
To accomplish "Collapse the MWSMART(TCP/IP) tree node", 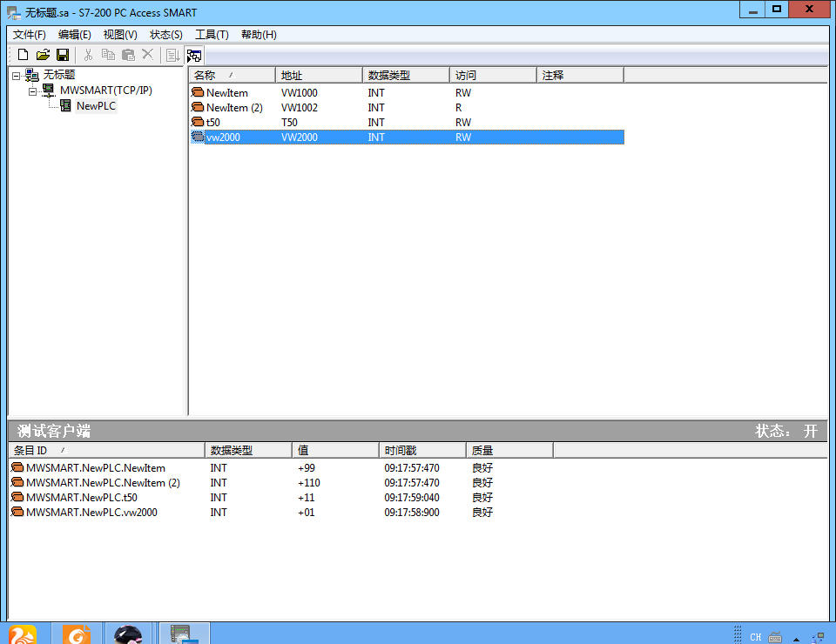I will tap(32, 91).
